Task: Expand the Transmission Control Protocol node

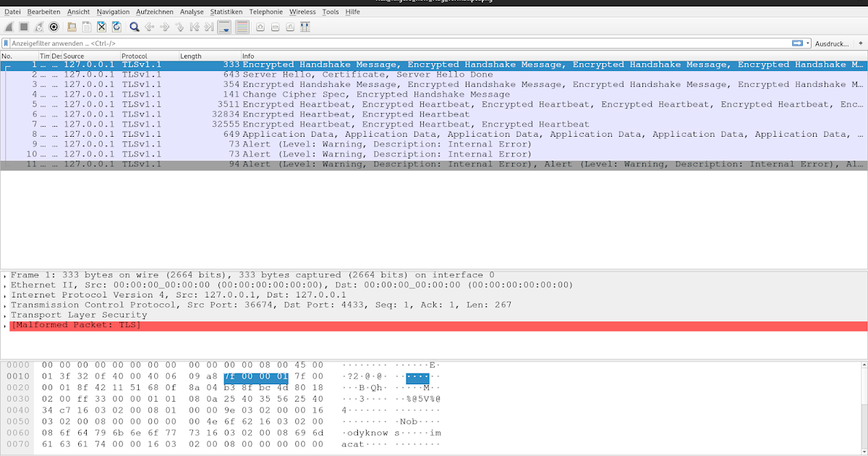Action: (x=6, y=304)
